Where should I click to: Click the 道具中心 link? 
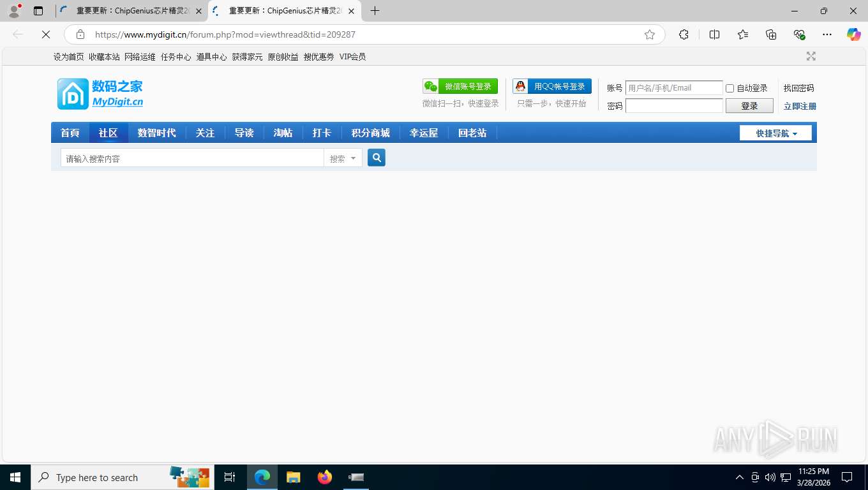click(x=212, y=57)
